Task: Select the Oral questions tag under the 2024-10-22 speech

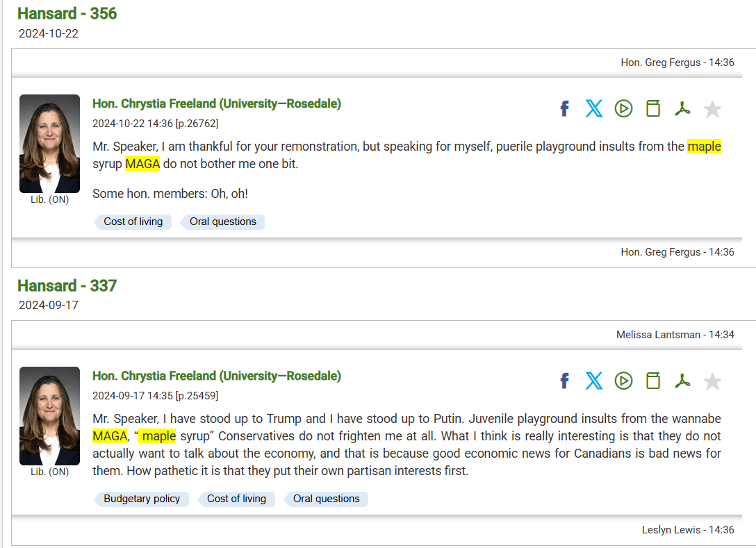Action: [222, 222]
